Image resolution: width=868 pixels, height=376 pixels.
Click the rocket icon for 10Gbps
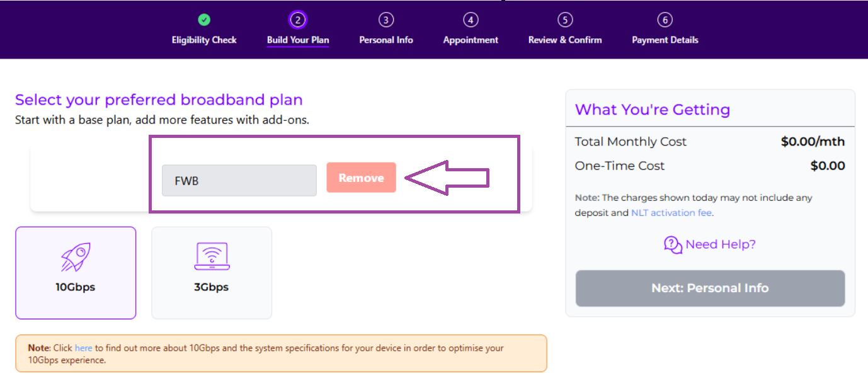(76, 257)
